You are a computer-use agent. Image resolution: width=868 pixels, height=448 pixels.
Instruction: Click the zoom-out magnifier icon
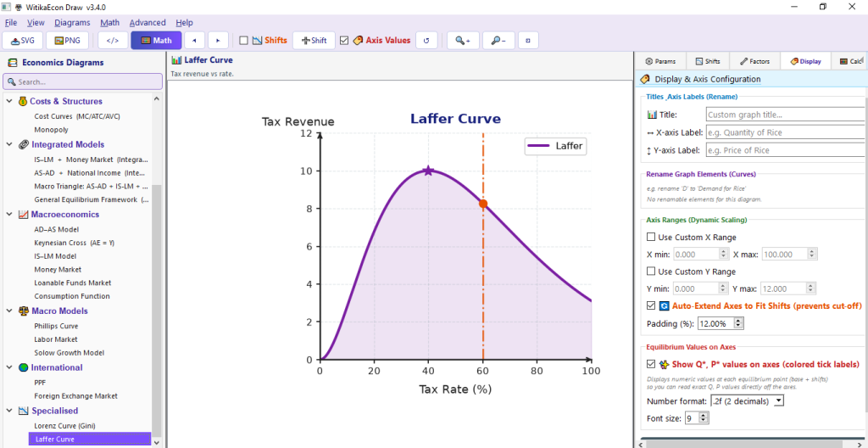[498, 41]
